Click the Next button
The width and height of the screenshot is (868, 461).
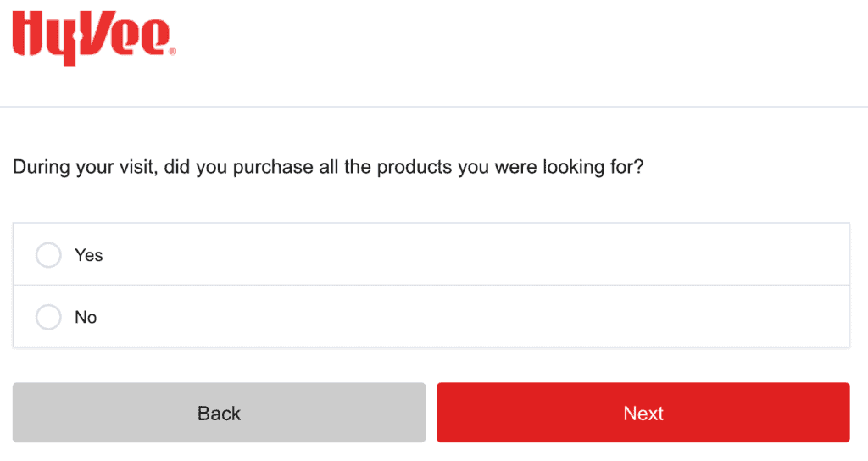point(643,413)
